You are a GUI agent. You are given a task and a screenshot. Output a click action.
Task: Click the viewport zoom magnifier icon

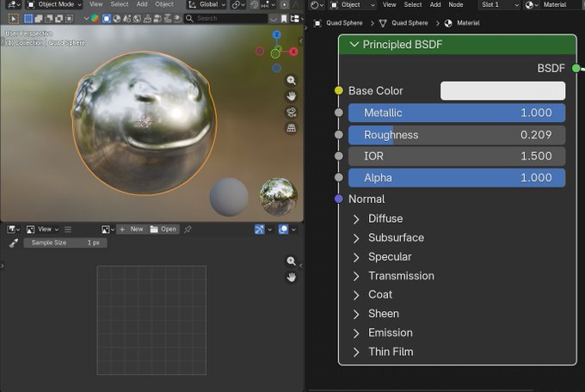click(292, 80)
